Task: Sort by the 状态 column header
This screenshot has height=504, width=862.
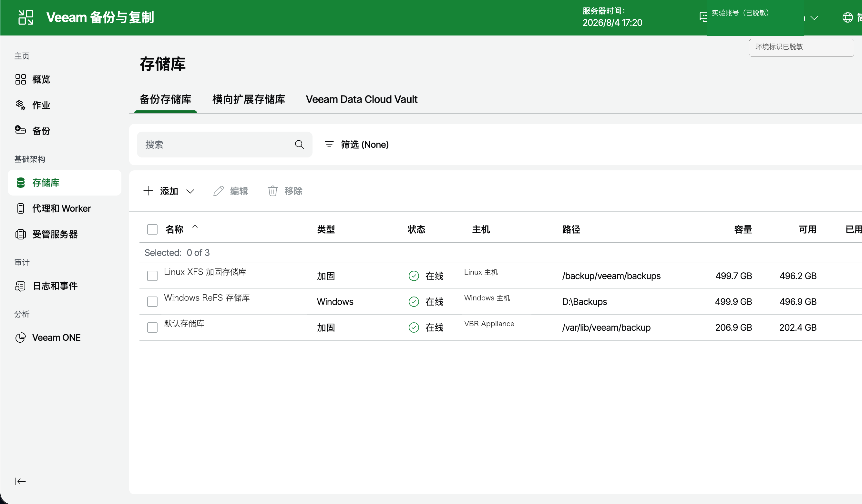Action: (416, 229)
